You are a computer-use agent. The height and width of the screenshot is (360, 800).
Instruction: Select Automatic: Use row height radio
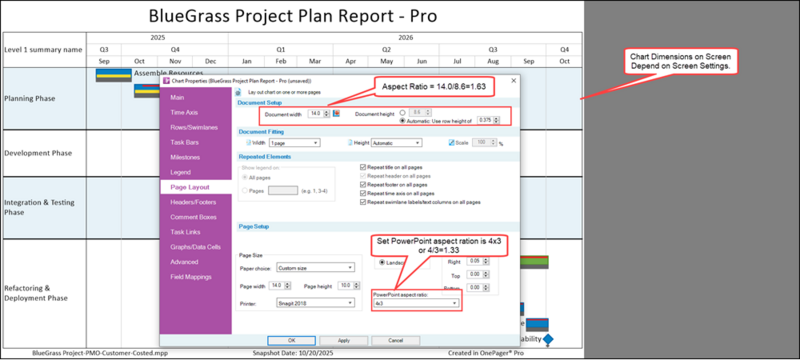(x=403, y=120)
